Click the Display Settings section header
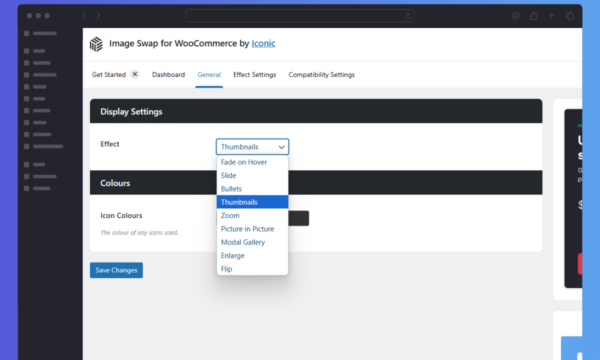600x360 pixels. tap(316, 111)
